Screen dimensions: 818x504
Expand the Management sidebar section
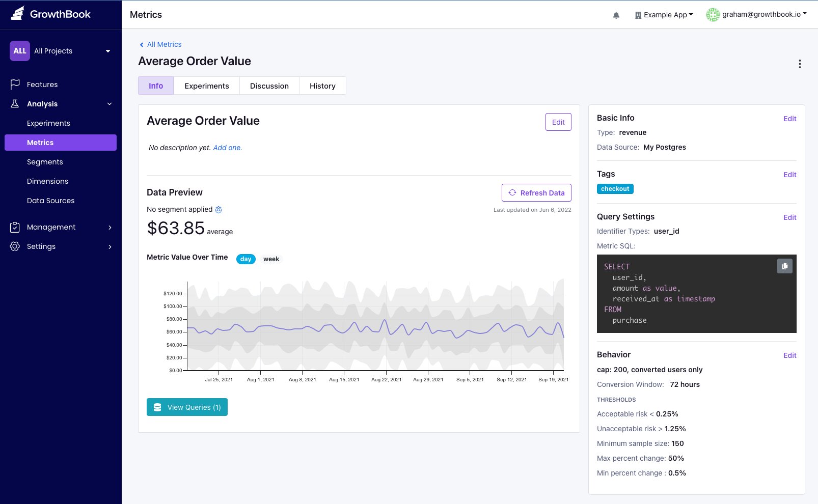tap(61, 227)
